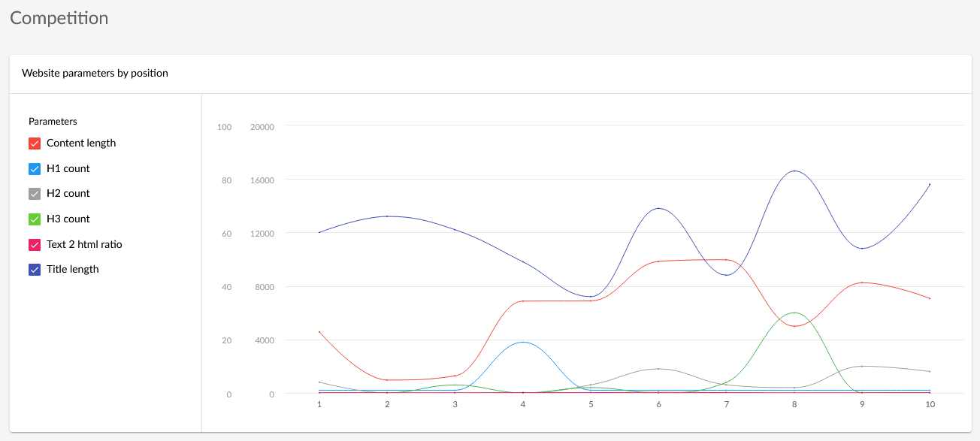
Task: Toggle the Title length checkbox
Action: [x=35, y=270]
